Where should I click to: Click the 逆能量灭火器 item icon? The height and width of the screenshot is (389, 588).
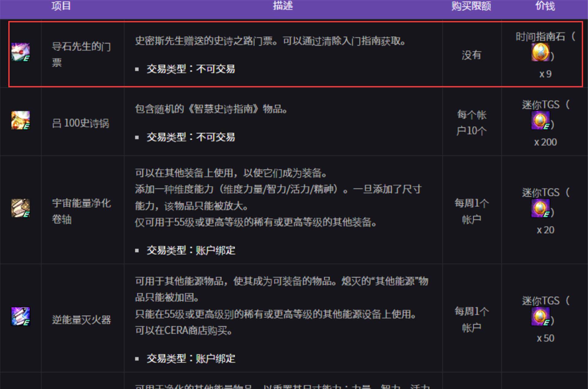(x=21, y=316)
